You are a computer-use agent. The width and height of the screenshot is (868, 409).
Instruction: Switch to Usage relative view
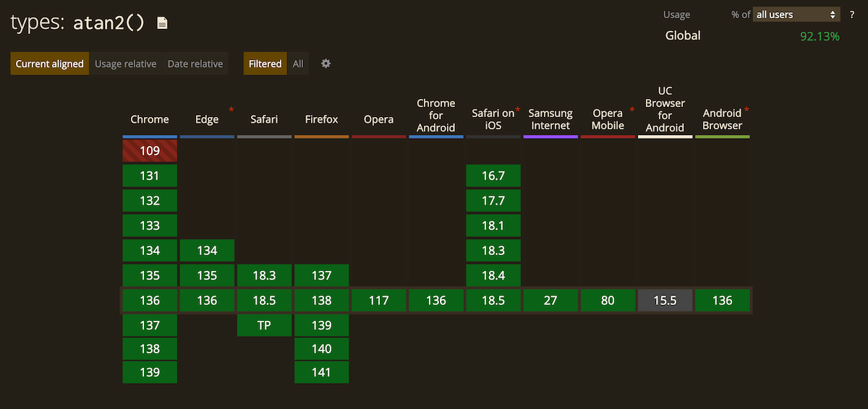click(x=125, y=64)
